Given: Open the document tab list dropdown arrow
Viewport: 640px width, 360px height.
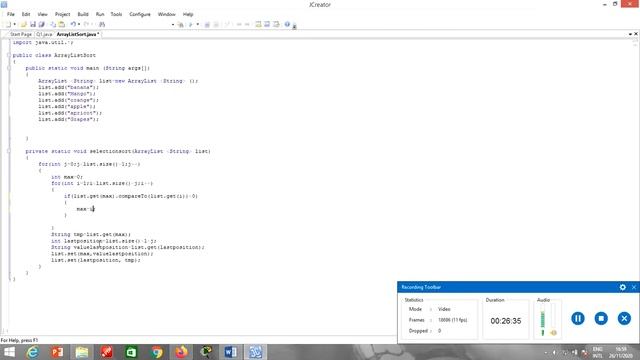Looking at the screenshot, I should pyautogui.click(x=630, y=34).
